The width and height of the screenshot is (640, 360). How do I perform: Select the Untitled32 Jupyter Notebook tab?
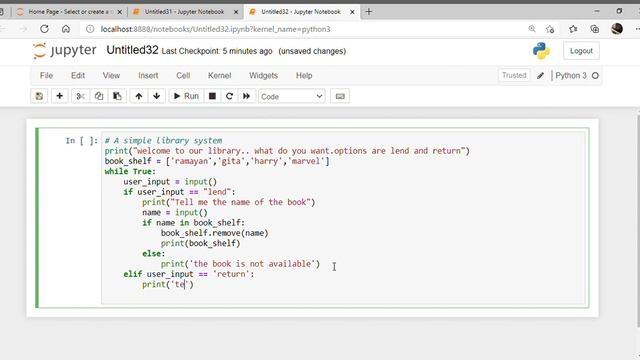point(301,12)
